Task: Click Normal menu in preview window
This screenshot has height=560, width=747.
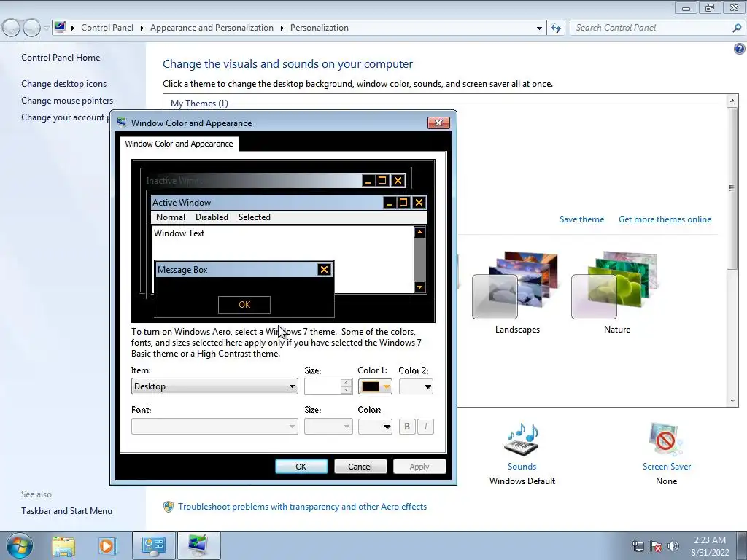Action: pos(171,217)
